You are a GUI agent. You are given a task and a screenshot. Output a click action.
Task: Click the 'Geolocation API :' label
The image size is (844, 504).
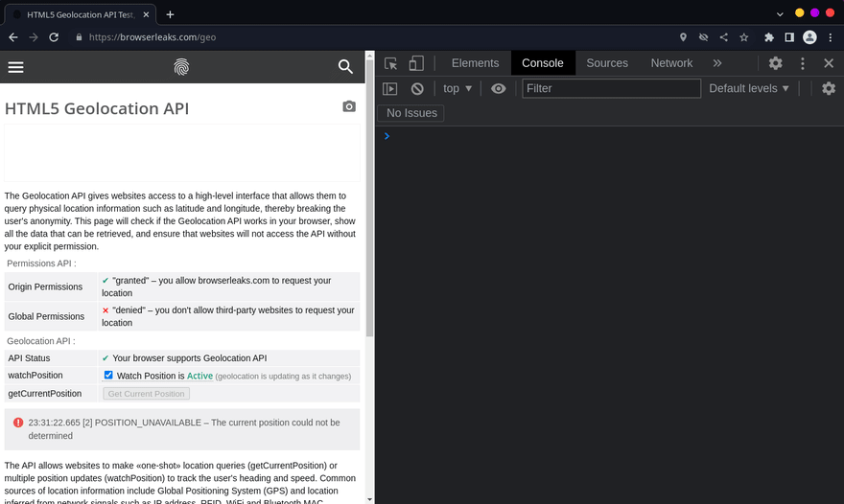pos(41,341)
